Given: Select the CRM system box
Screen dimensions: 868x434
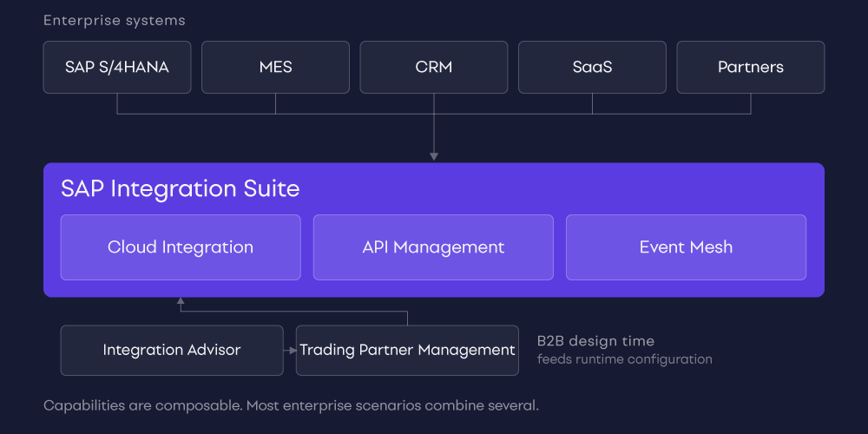Looking at the screenshot, I should point(433,67).
